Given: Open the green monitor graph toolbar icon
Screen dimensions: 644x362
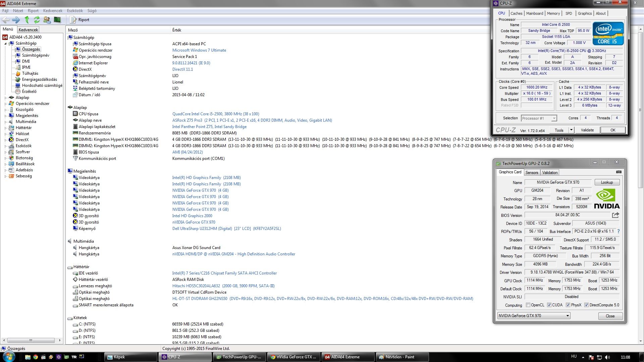Looking at the screenshot, I should 57,20.
